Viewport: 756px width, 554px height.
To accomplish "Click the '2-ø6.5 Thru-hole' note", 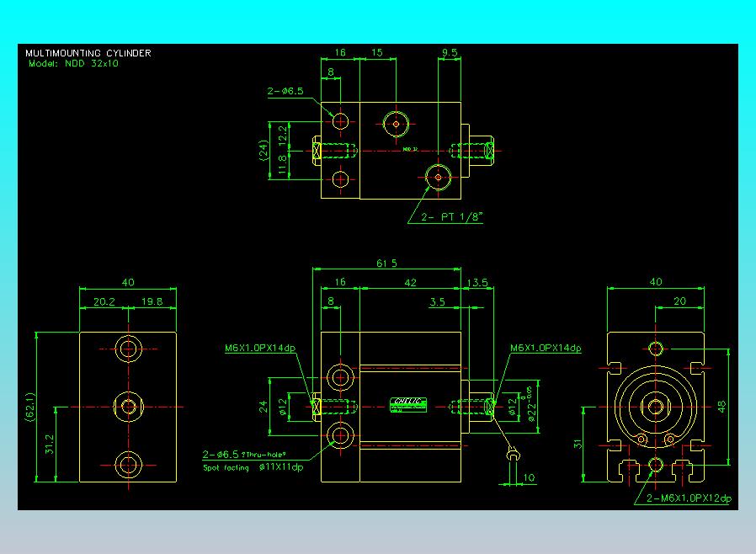I will point(244,454).
